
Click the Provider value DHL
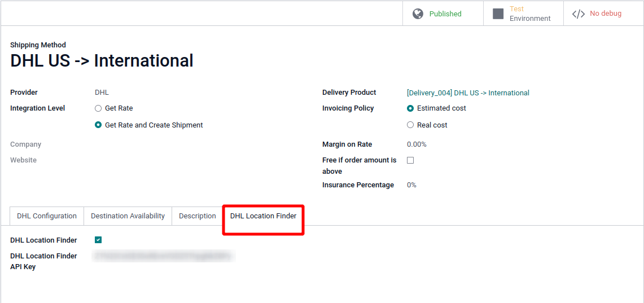coord(102,93)
